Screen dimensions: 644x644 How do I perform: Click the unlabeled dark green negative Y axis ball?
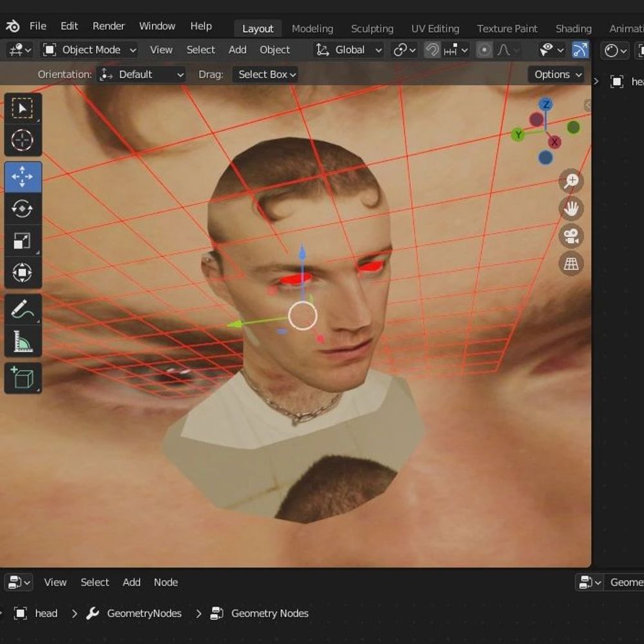click(573, 128)
